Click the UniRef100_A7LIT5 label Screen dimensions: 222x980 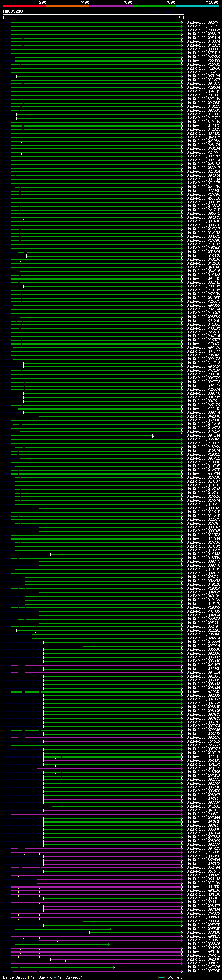point(203,183)
